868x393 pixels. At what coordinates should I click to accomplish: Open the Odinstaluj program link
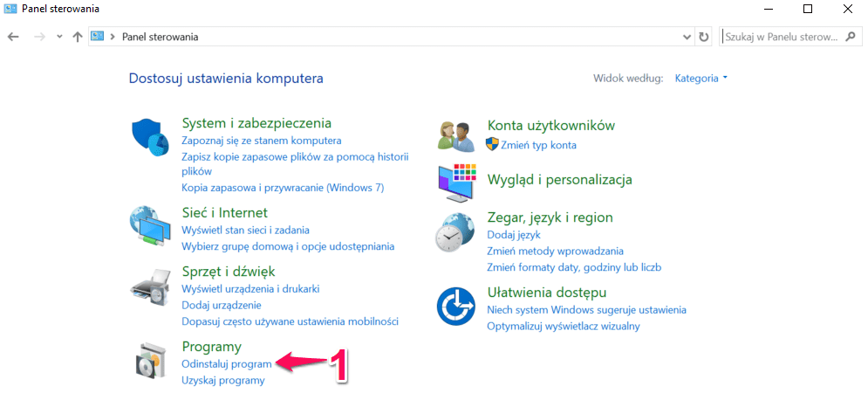point(227,363)
